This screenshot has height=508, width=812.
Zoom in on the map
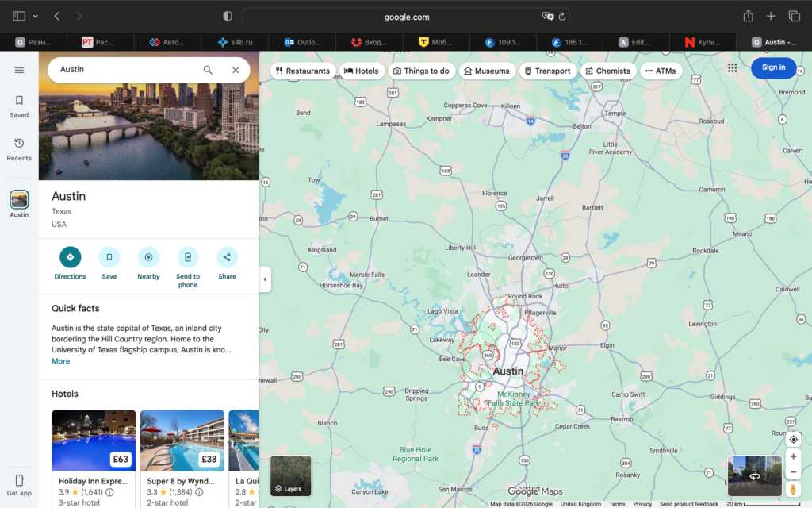point(793,457)
